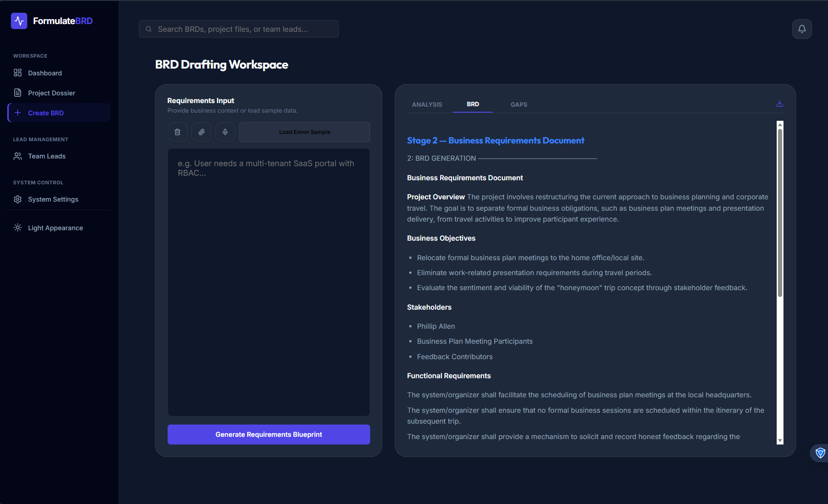This screenshot has width=828, height=504.
Task: Switch to the Gaps tab
Action: tap(519, 104)
